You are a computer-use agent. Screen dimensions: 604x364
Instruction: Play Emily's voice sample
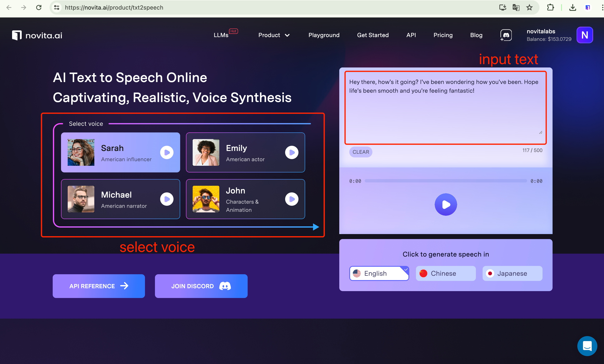(291, 152)
